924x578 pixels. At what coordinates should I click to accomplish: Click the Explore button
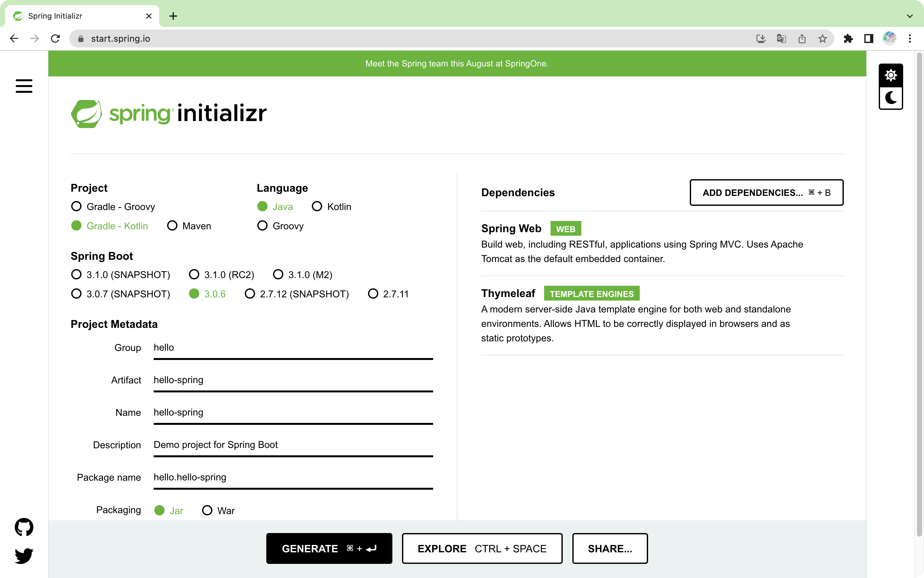pyautogui.click(x=482, y=548)
